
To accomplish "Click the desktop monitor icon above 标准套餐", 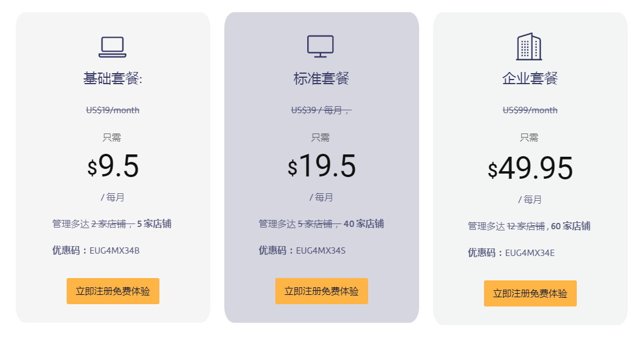I will (321, 46).
